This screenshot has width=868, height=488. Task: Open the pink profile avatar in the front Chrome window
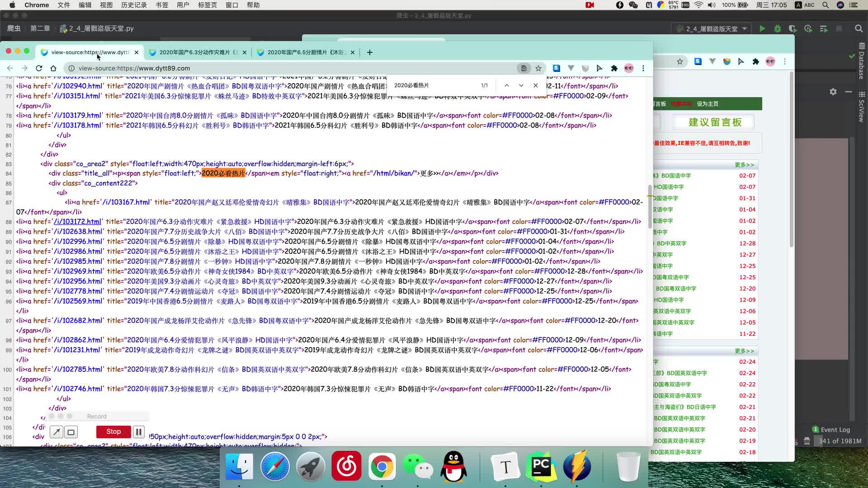[x=629, y=68]
